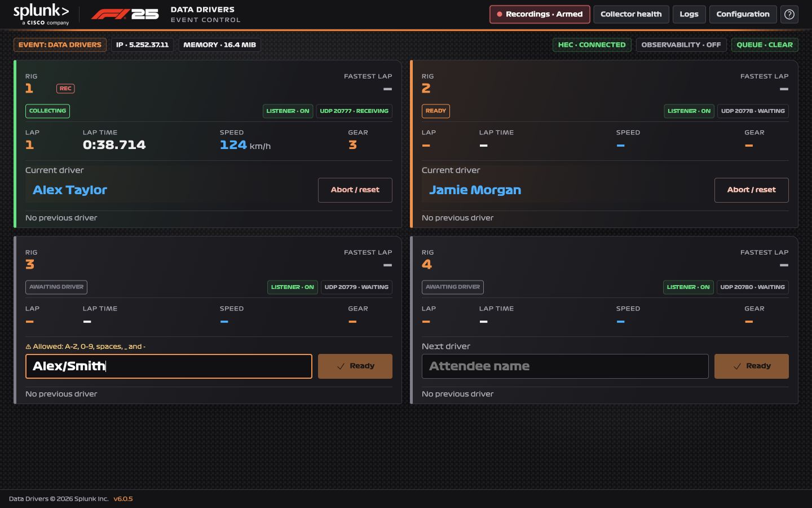Click the EVENT: DATA DRIVERS badge
Screen dimensions: 812x508
[x=60, y=45]
